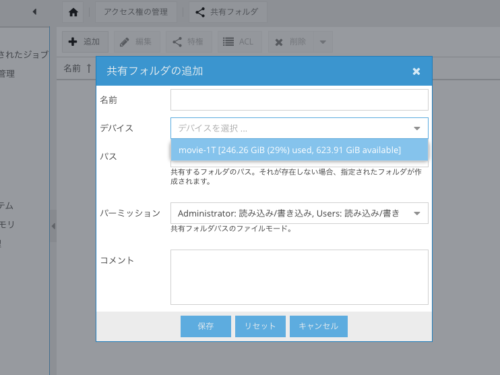Click the 削除 toolbar button
The image size is (500, 375).
(x=291, y=42)
